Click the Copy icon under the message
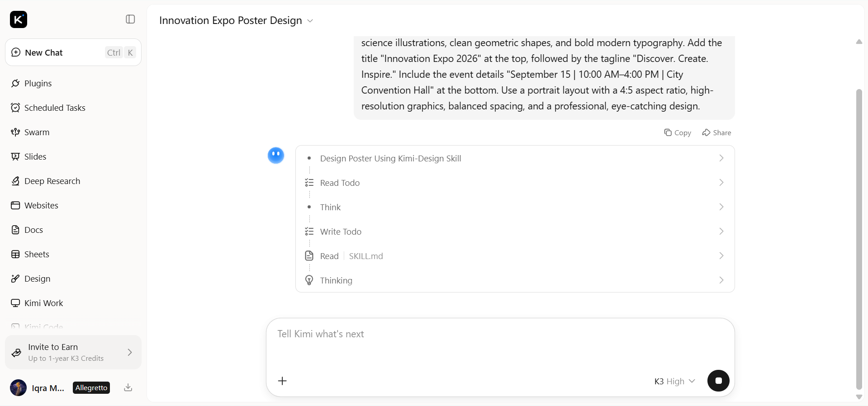868x406 pixels. 668,132
